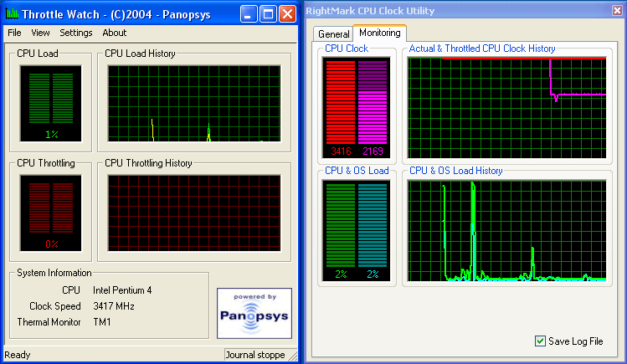Click the 'CPU Clock' group label in RightMark
Viewport: 627px width, 364px height.
point(347,49)
